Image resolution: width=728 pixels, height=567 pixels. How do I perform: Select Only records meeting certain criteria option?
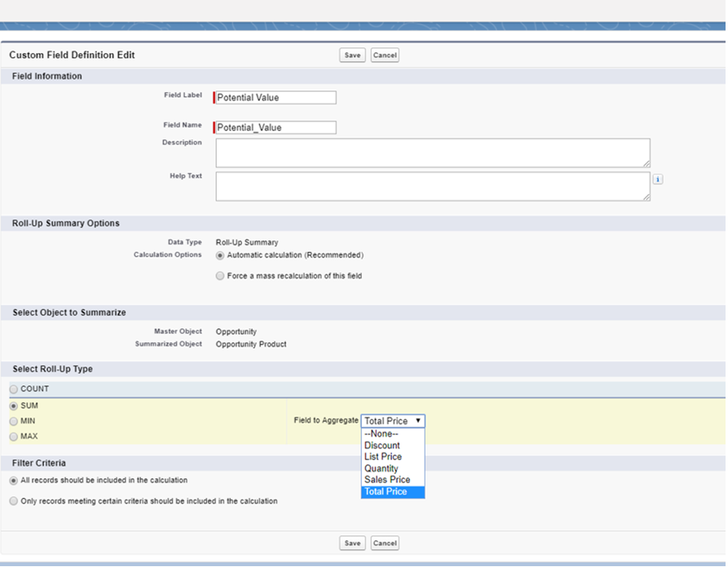14,501
